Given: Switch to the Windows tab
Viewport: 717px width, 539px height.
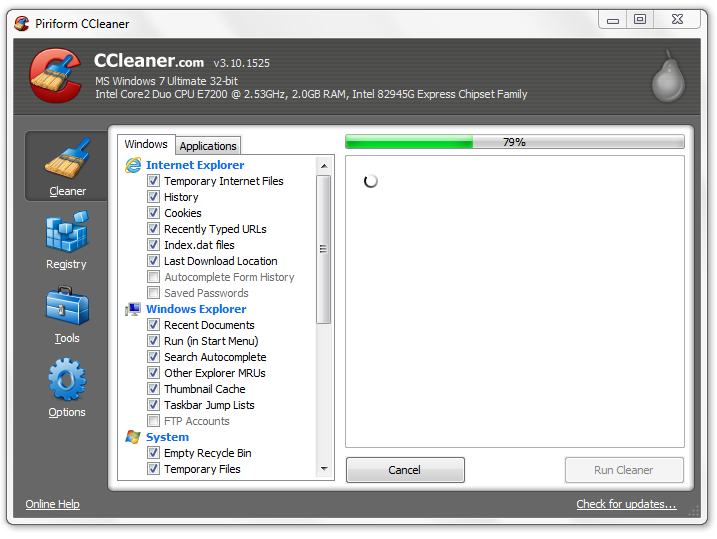Looking at the screenshot, I should pyautogui.click(x=146, y=144).
